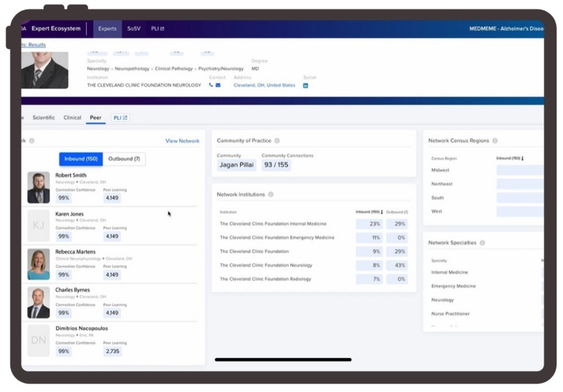Click Robert Smith's 99% connection confidence
Screen dimensions: 563x392
[x=63, y=198]
